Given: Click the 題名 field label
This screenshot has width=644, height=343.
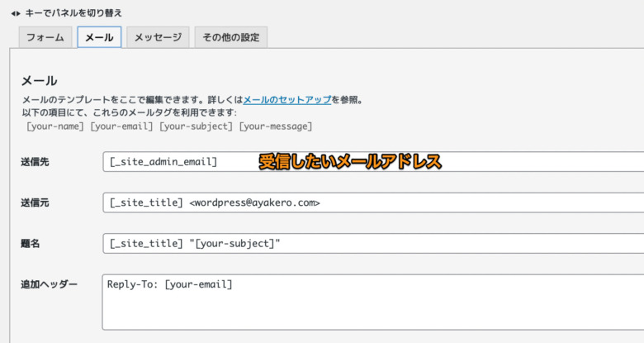Looking at the screenshot, I should [x=31, y=244].
